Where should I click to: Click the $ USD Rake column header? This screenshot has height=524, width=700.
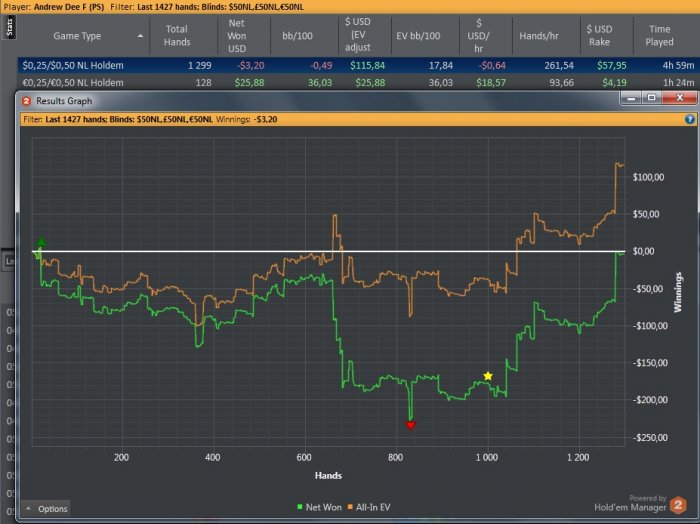600,35
